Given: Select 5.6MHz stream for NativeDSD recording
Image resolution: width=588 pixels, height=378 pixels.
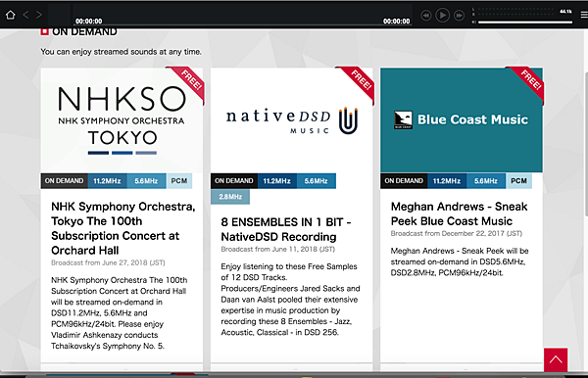Looking at the screenshot, I should click(317, 181).
